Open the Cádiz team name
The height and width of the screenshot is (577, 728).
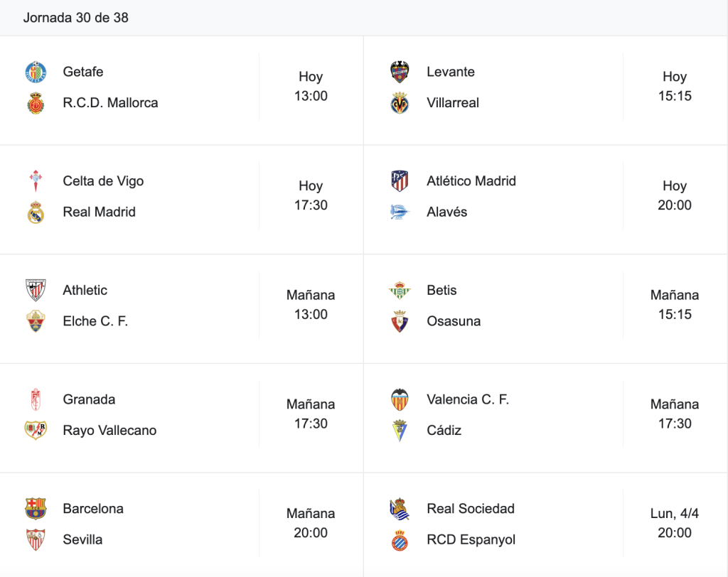444,431
